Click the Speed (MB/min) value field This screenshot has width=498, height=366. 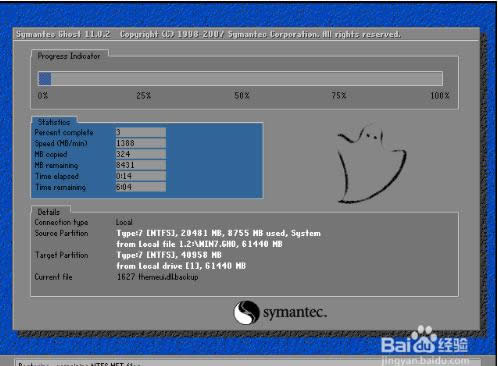141,143
